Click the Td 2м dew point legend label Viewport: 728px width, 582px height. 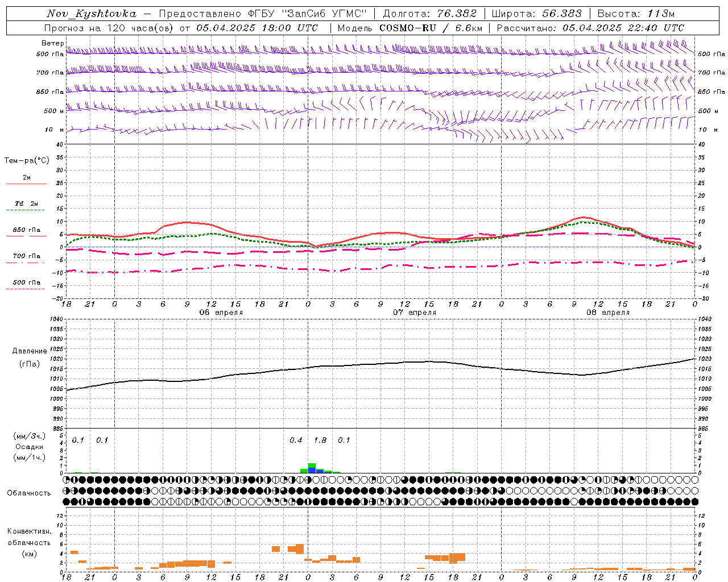pyautogui.click(x=27, y=203)
